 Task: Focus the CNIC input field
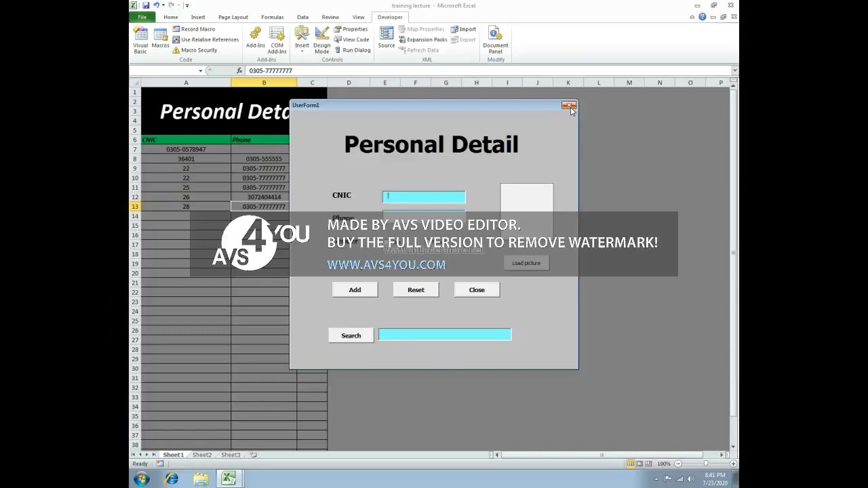[424, 197]
